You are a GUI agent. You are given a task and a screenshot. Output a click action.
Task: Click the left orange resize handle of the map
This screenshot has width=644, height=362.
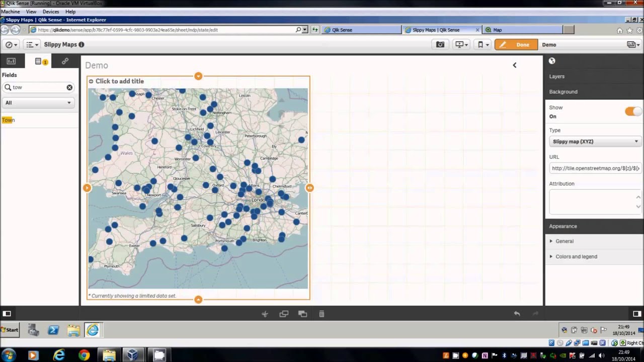coord(87,188)
